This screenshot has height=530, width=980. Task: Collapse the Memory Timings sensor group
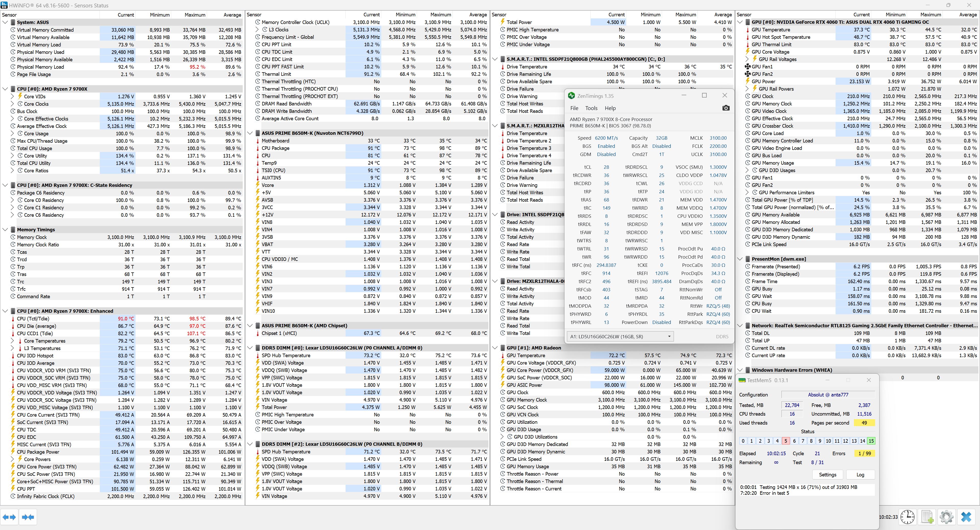tap(5, 230)
